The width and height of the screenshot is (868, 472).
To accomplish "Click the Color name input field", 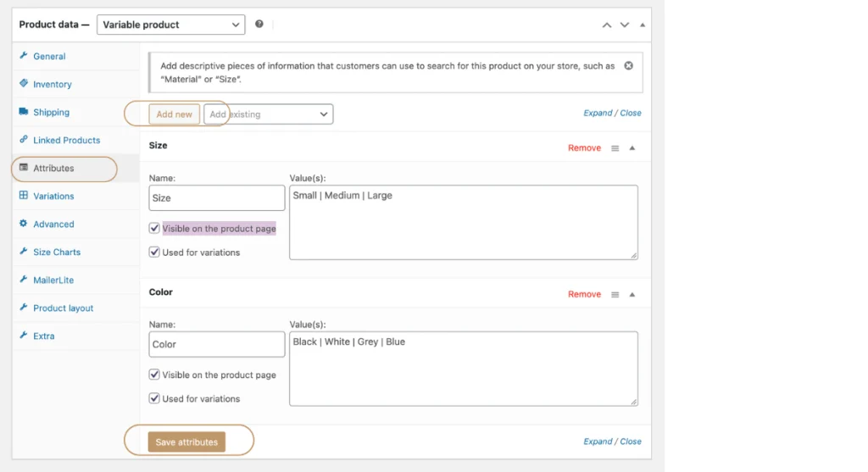I will [x=216, y=344].
